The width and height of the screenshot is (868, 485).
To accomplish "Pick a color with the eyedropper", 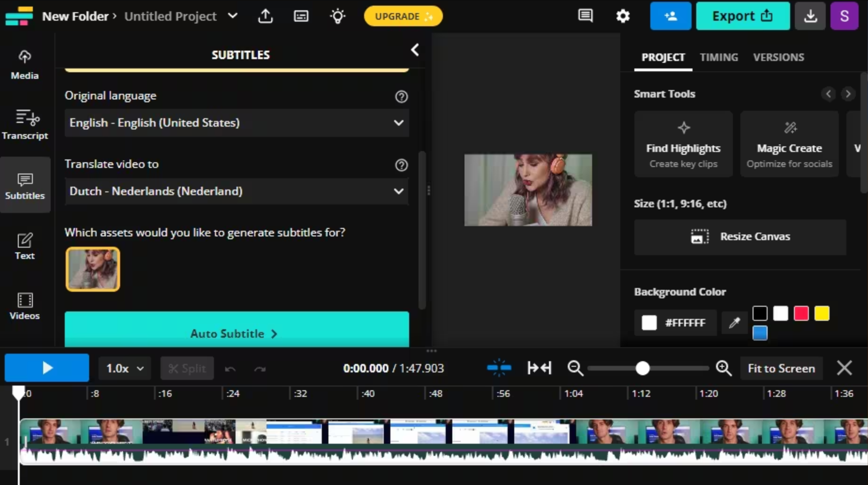I will [x=734, y=323].
